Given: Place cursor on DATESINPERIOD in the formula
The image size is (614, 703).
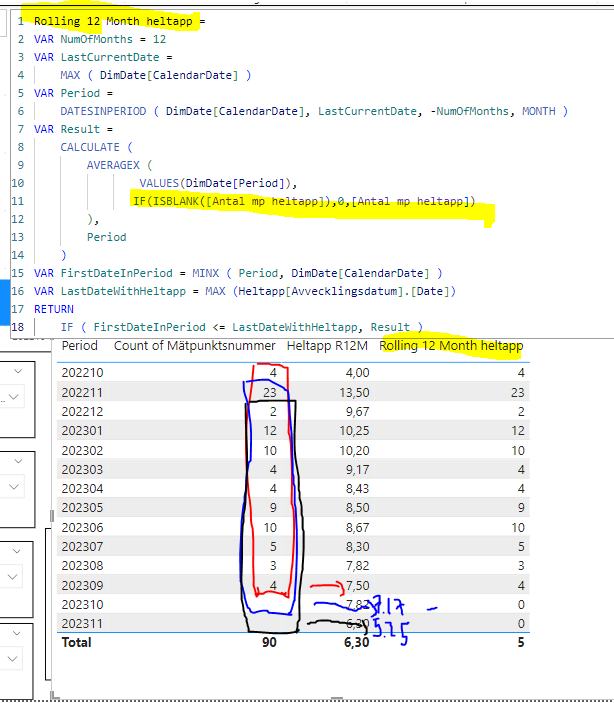Looking at the screenshot, I should 103,111.
